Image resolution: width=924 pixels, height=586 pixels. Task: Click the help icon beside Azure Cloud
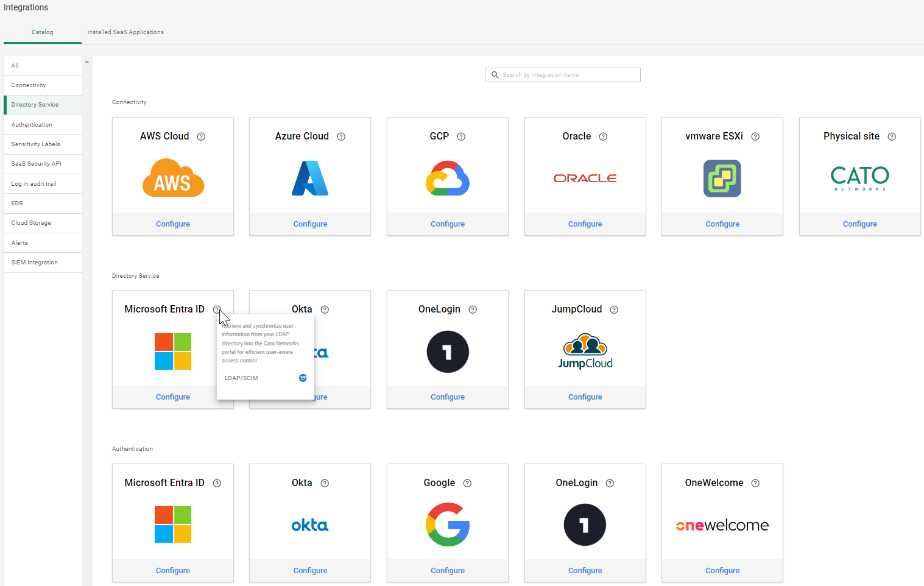tap(341, 136)
